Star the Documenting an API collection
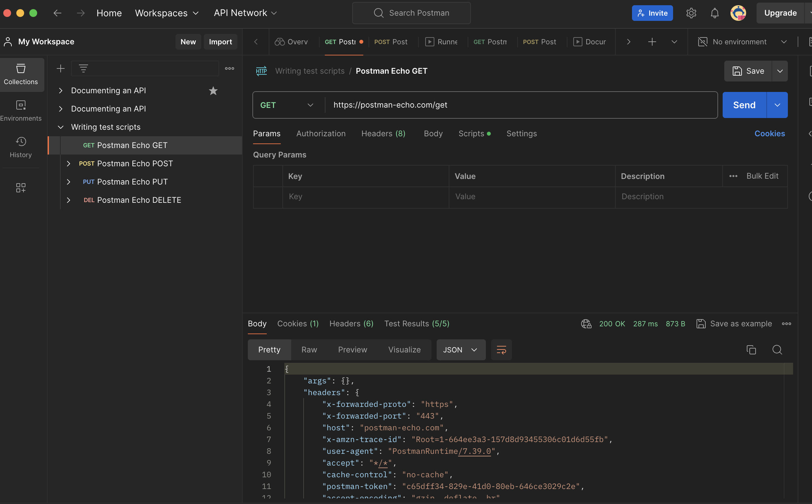The height and width of the screenshot is (504, 812). pos(213,91)
